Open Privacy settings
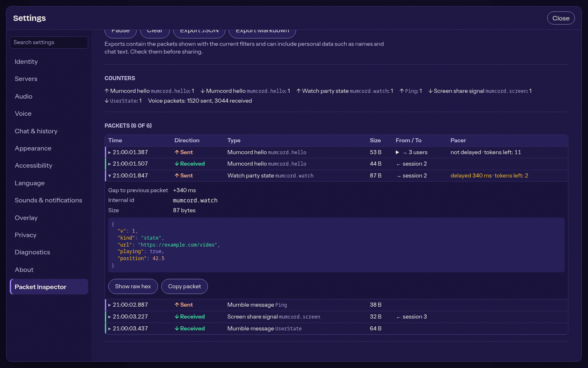The image size is (588, 368). (49, 235)
